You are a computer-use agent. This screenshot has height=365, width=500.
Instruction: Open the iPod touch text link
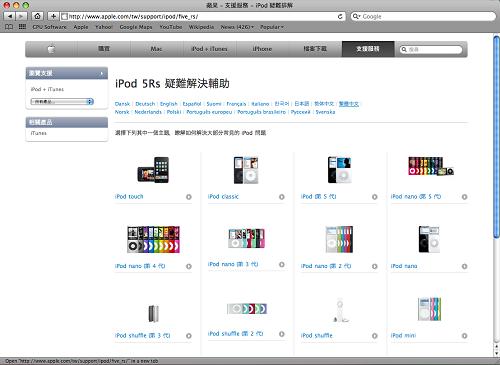[129, 197]
